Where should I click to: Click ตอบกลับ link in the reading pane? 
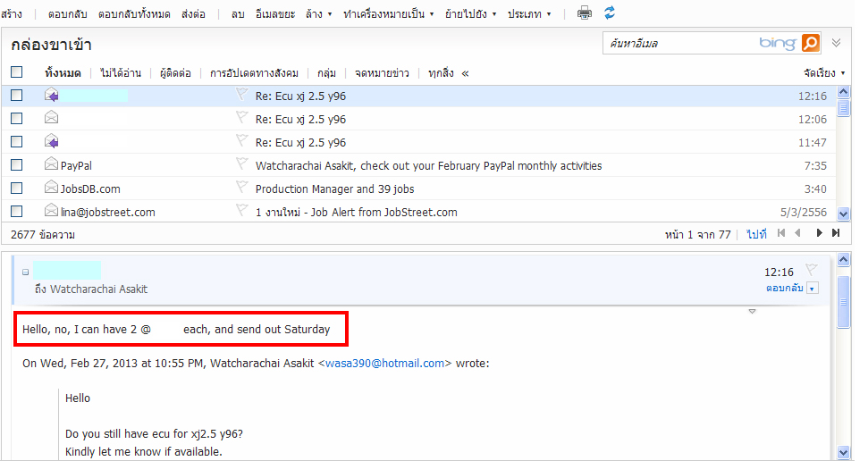784,288
